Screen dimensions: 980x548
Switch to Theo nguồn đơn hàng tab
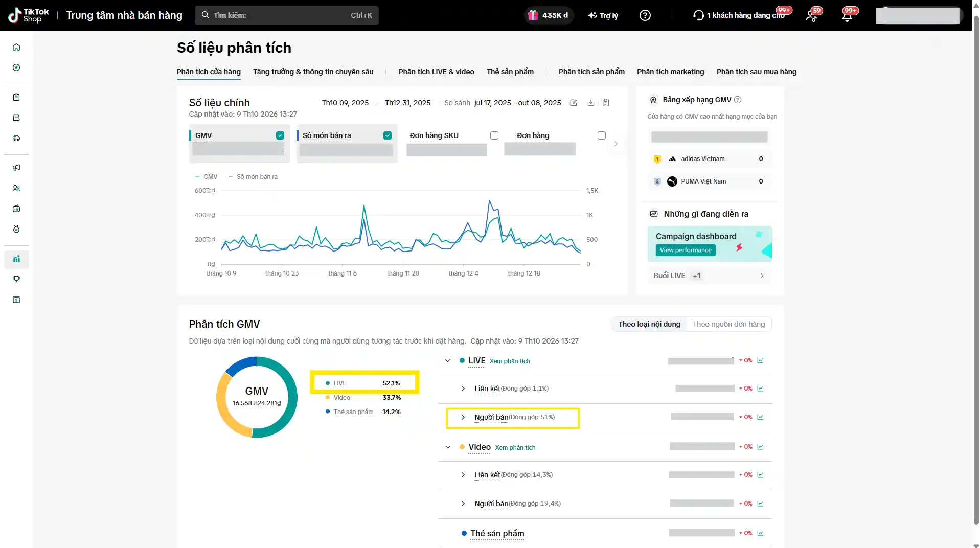[728, 324]
